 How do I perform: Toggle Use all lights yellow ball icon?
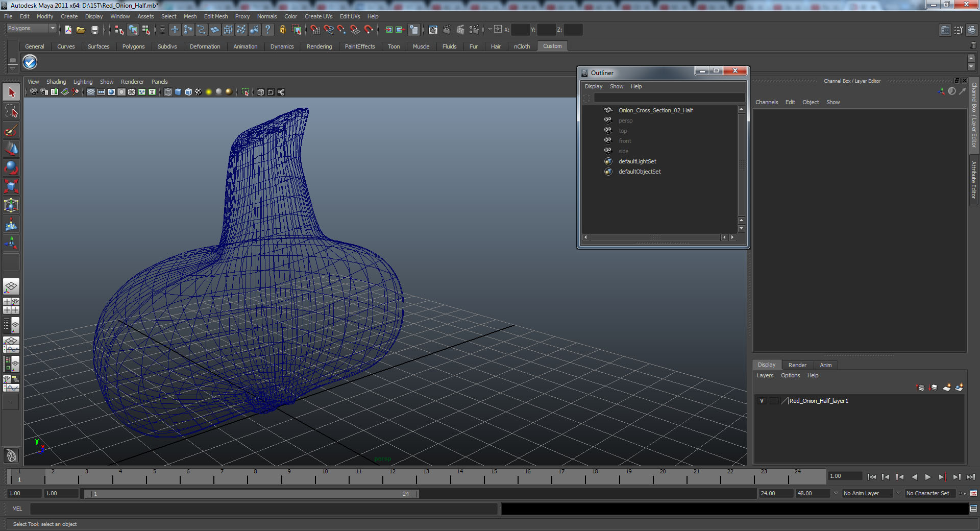point(209,92)
